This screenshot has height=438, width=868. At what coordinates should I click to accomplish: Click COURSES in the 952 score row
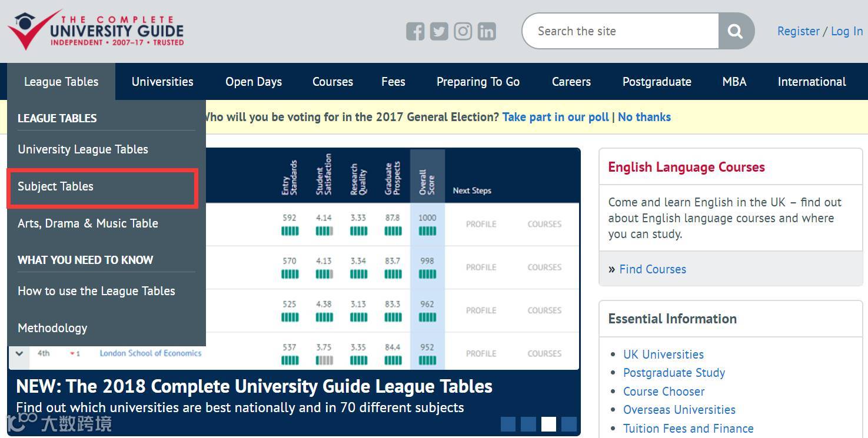tap(544, 353)
